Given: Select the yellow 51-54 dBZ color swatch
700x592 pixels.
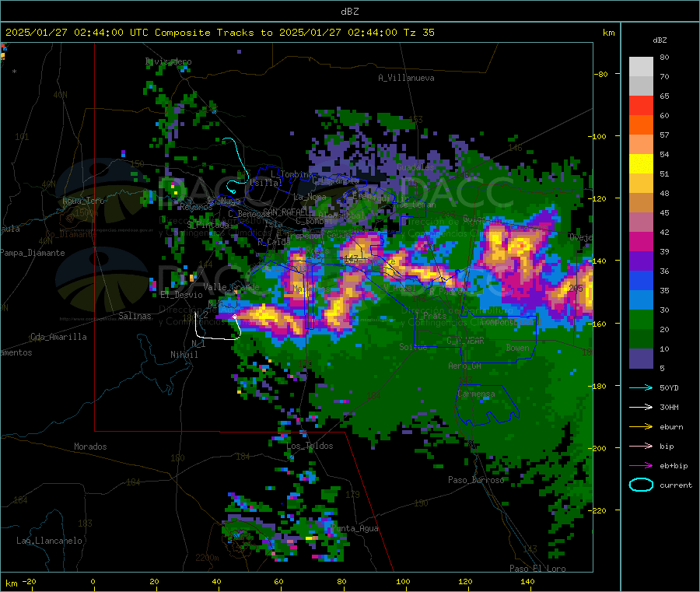Looking at the screenshot, I should pos(641,164).
